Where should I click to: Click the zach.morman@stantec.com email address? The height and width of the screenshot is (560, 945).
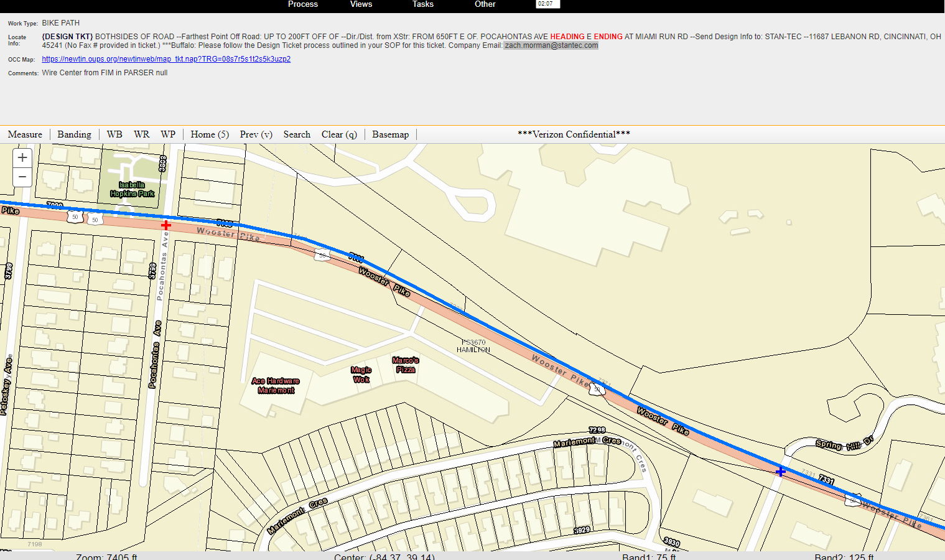(551, 45)
